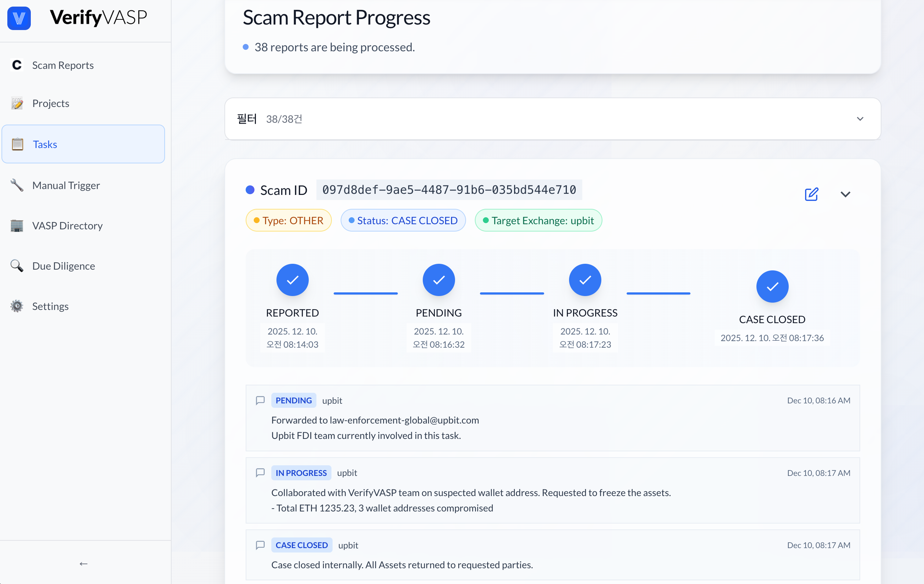Image resolution: width=924 pixels, height=584 pixels.
Task: Select the Tasks sidebar item
Action: [83, 144]
